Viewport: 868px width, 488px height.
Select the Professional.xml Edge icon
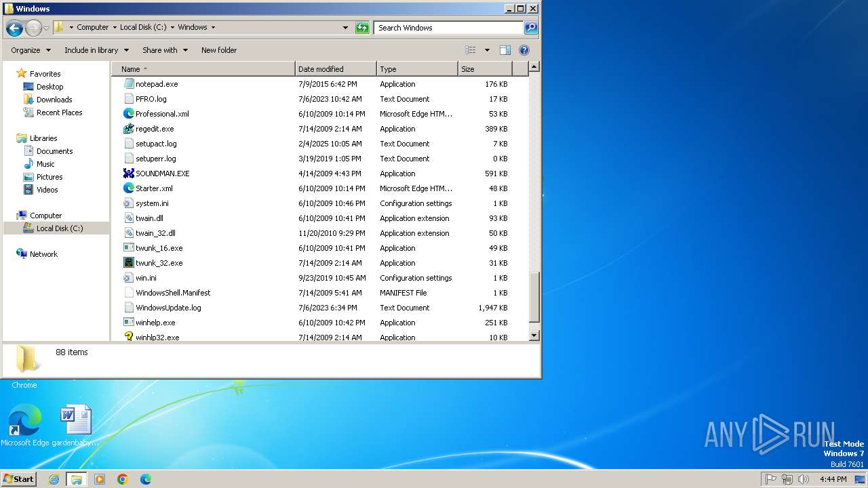(129, 114)
